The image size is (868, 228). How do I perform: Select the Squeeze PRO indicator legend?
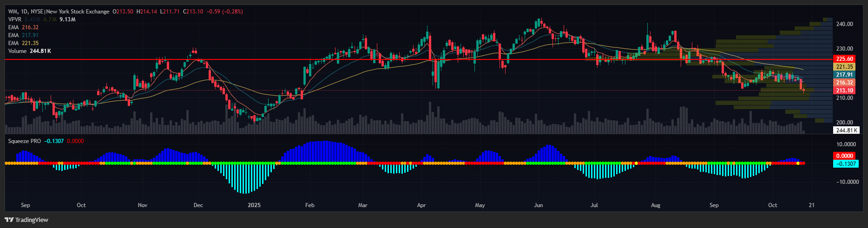pyautogui.click(x=24, y=141)
